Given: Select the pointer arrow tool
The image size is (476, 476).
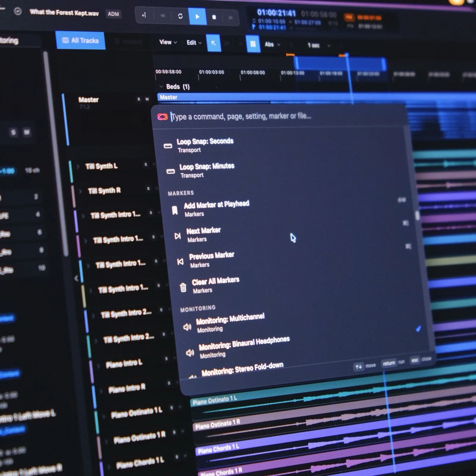Looking at the screenshot, I should (214, 43).
